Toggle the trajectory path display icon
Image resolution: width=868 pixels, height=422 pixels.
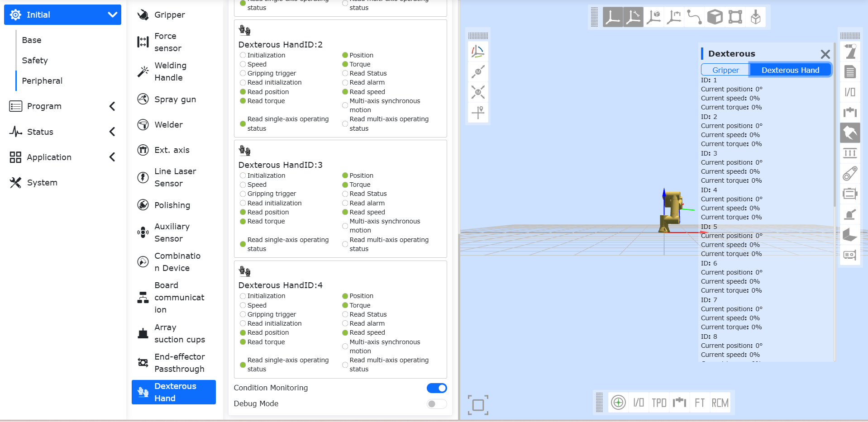[x=694, y=17]
